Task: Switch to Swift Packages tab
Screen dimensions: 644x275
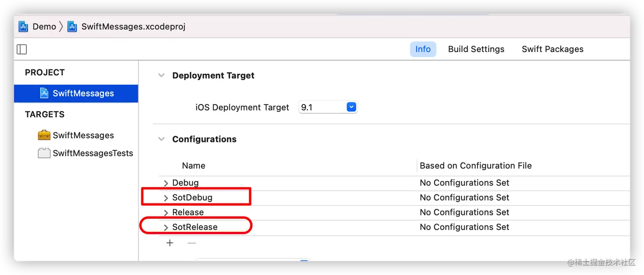Action: [552, 49]
